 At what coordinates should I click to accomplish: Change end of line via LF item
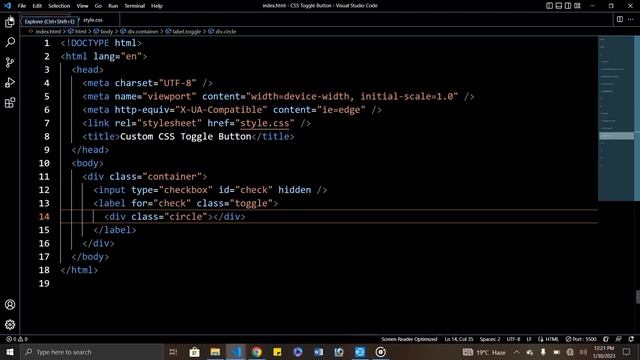coord(529,339)
